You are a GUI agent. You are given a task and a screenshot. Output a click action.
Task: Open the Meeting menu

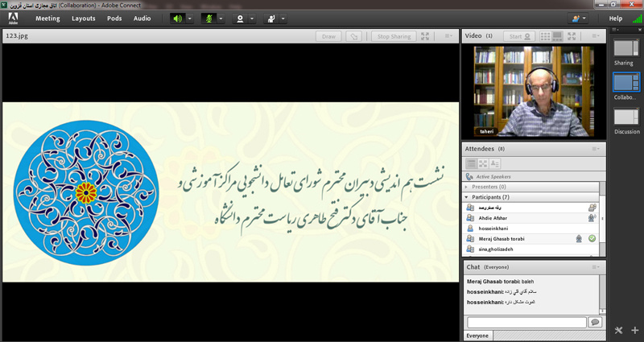tap(47, 18)
